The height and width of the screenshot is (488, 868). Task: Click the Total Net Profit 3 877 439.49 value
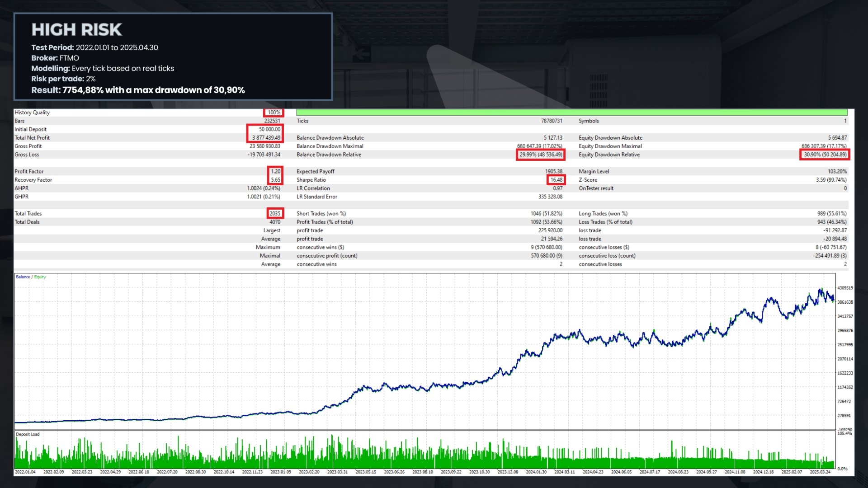pos(266,138)
